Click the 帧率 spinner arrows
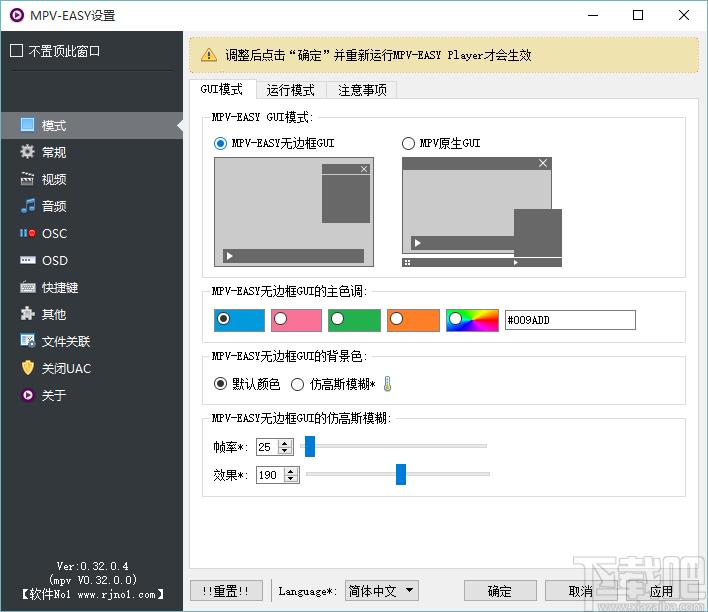Viewport: 708px width, 612px height. [x=286, y=447]
